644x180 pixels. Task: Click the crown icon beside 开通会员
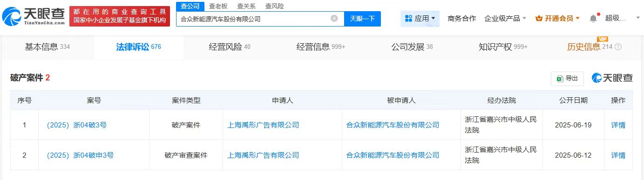[x=539, y=19]
